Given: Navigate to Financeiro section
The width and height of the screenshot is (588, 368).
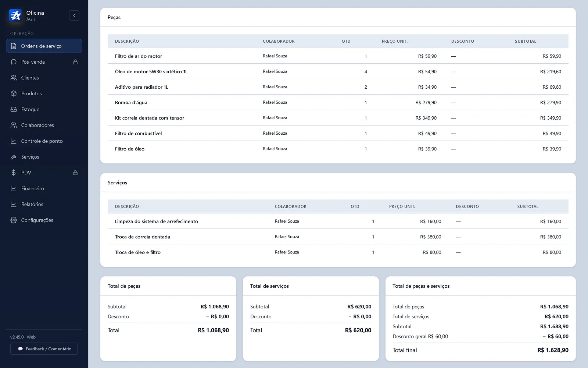Looking at the screenshot, I should (44, 188).
